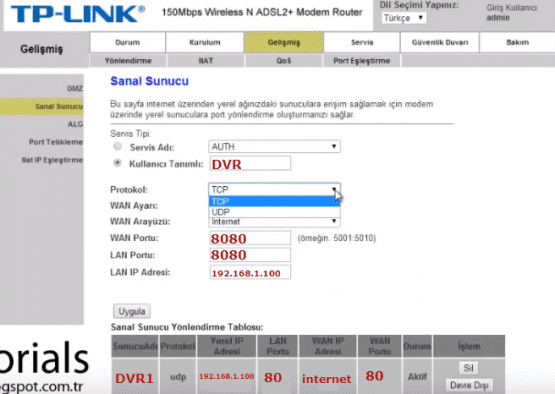Click the udp protocol cell
The height and width of the screenshot is (394, 555).
(x=178, y=377)
